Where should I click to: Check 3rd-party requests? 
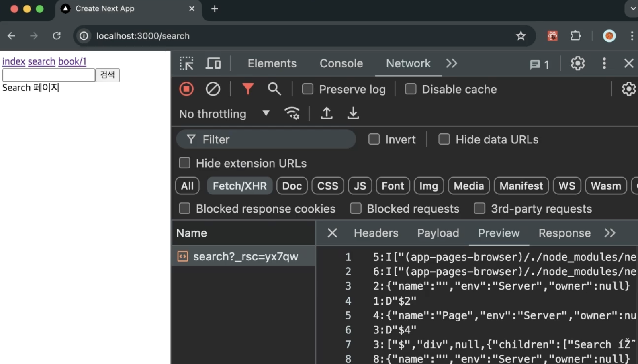point(479,208)
